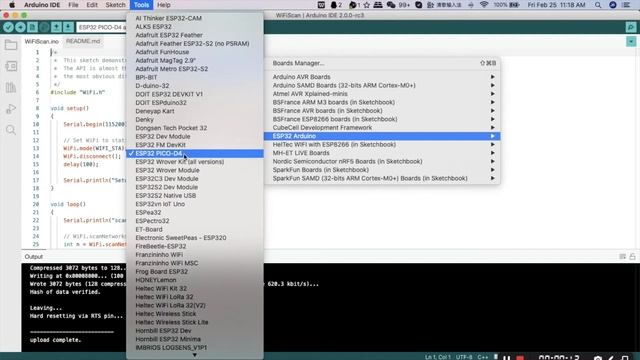Click the New Sketch file icon in toolbar
The image size is (640, 360).
tap(32, 27)
